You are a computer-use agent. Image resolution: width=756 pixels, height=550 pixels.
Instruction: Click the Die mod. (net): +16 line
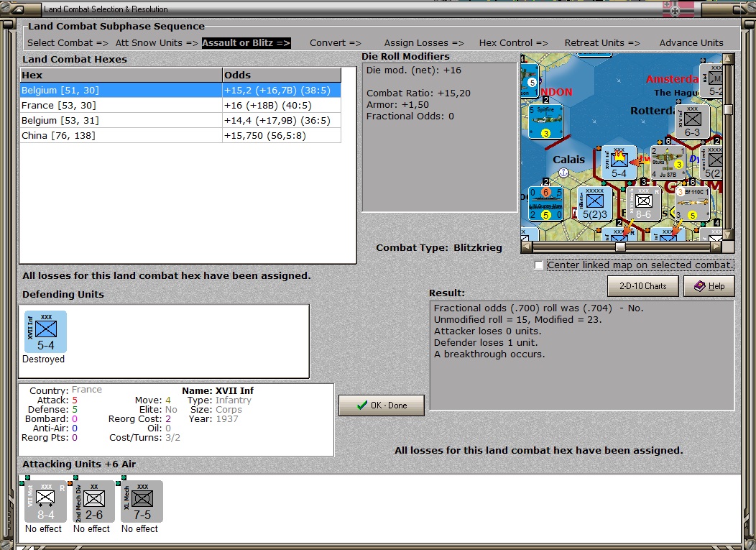[414, 70]
